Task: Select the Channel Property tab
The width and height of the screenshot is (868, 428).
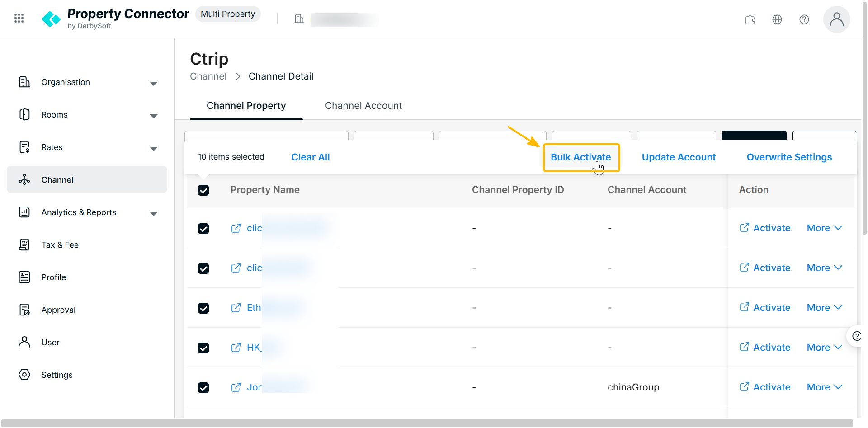Action: pos(246,106)
